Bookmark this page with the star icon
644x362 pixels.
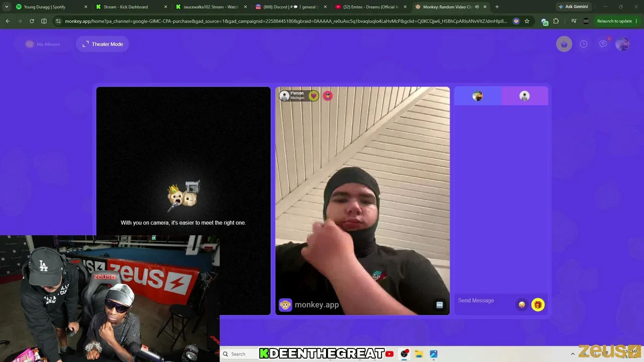point(527,21)
